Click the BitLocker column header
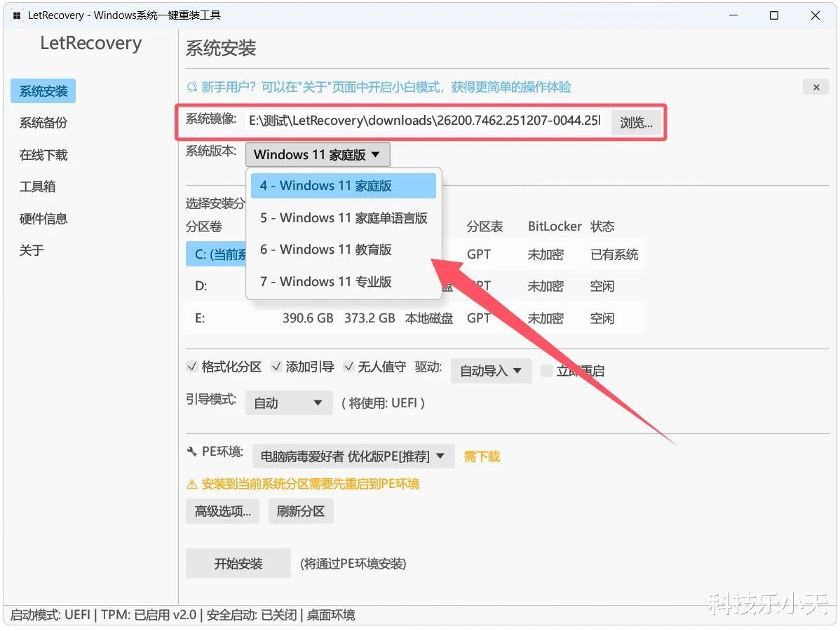Viewport: 840px width, 631px height. pos(555,226)
